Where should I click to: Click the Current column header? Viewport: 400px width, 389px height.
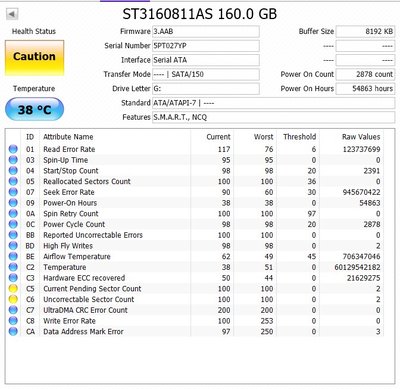tap(218, 137)
